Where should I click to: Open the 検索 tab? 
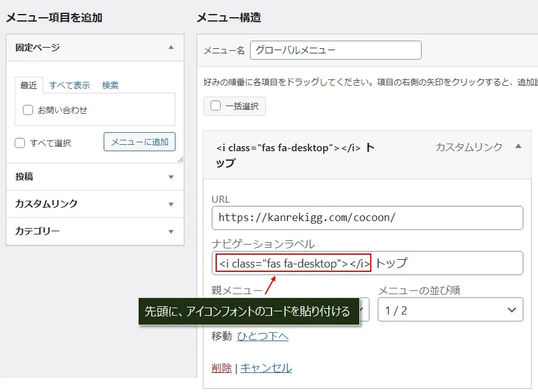coord(111,85)
